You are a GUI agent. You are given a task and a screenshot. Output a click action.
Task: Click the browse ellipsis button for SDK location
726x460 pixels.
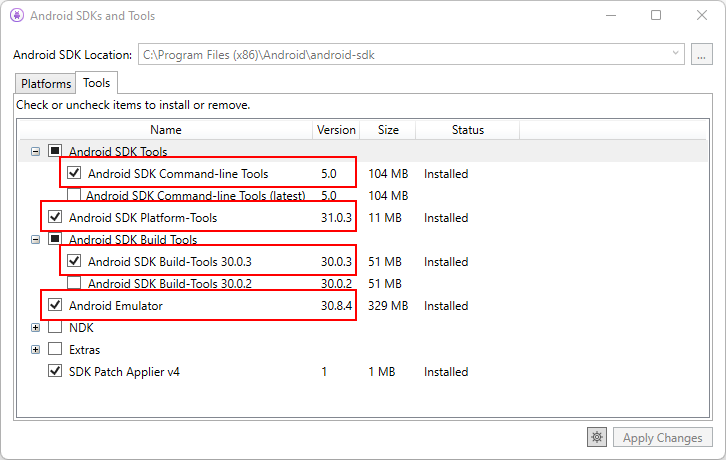(x=701, y=55)
